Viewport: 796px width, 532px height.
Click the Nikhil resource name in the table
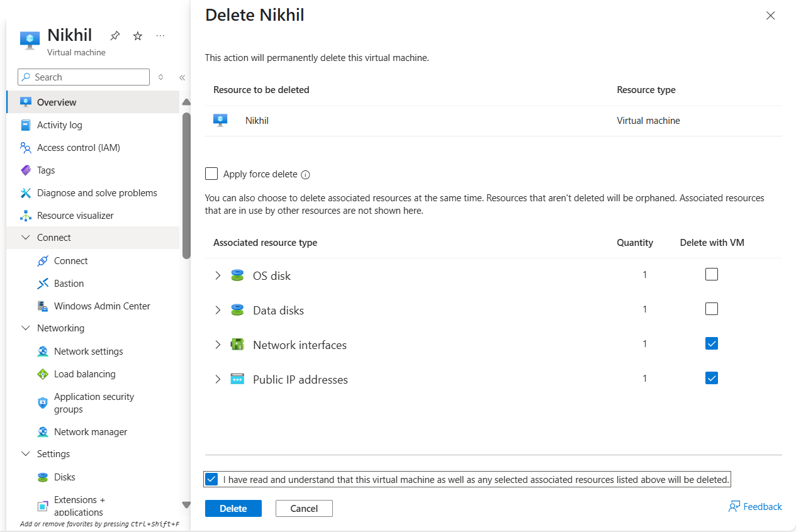tap(257, 121)
